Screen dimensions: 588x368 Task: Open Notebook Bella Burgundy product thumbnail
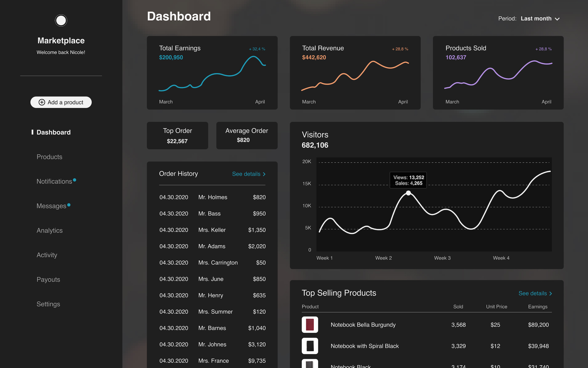(310, 324)
